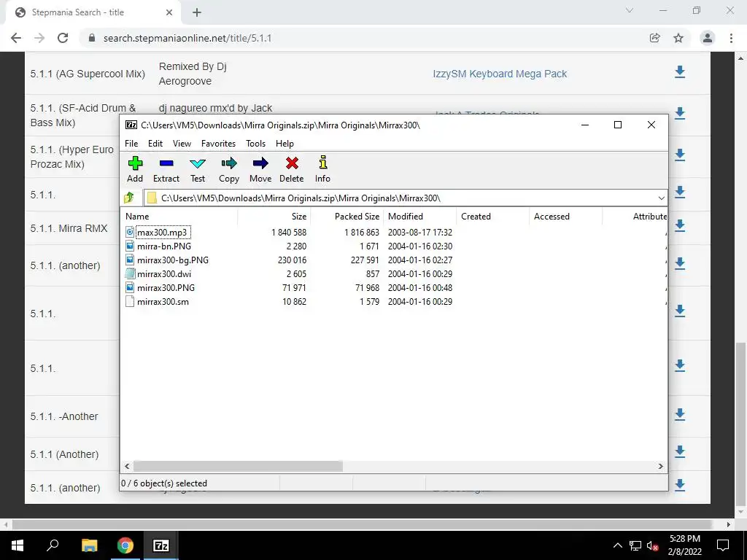The width and height of the screenshot is (747, 560).
Task: Open Chrome three-dot menu
Action: [x=731, y=38]
